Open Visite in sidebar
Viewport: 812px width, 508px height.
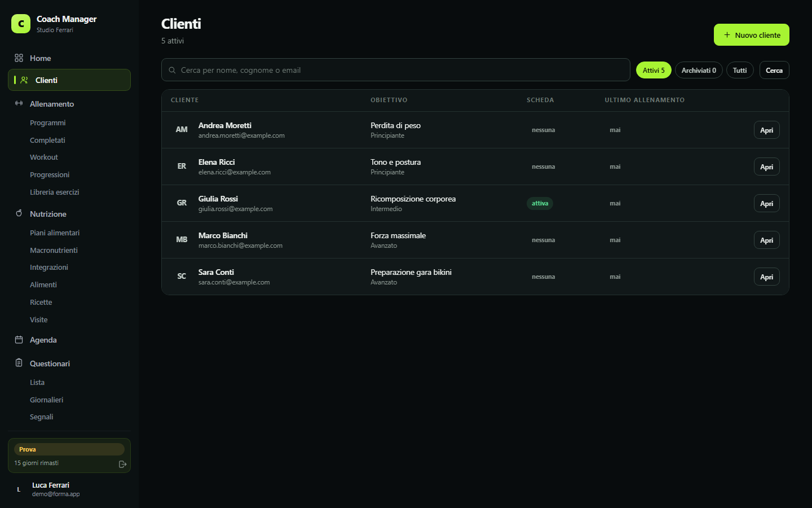tap(39, 319)
